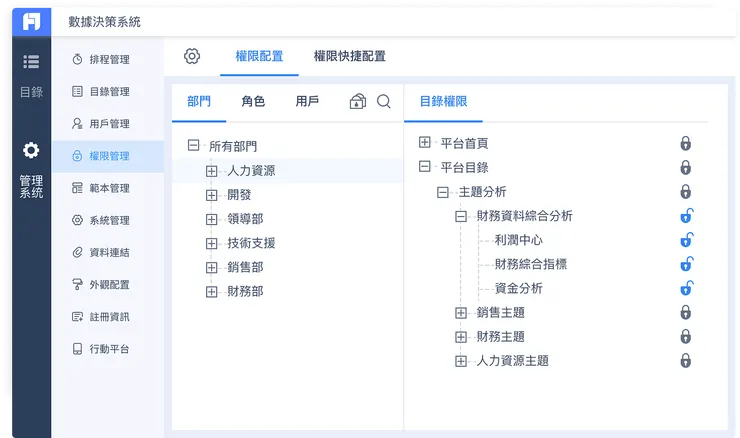Open the 管理系統 gear icon in left rail
This screenshot has width=740, height=438.
click(31, 151)
